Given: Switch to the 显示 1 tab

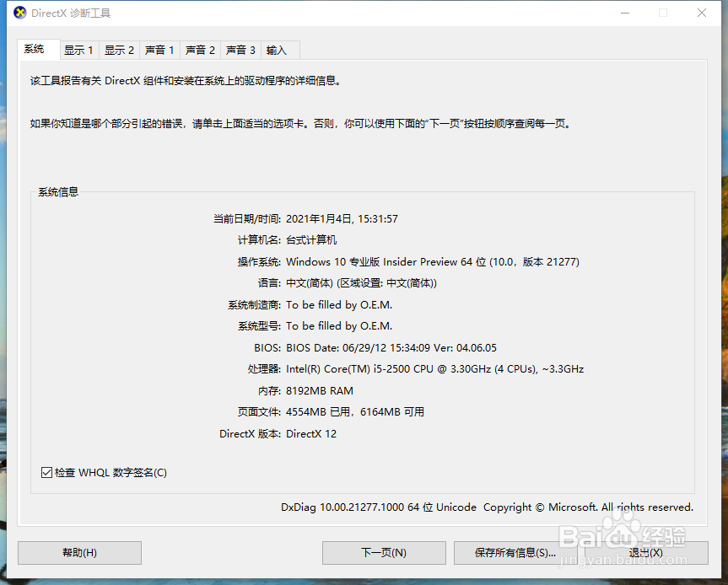Looking at the screenshot, I should (x=78, y=50).
